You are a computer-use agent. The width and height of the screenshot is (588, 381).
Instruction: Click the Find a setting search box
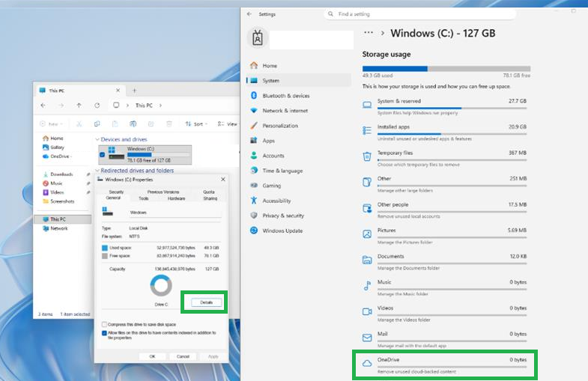(419, 14)
